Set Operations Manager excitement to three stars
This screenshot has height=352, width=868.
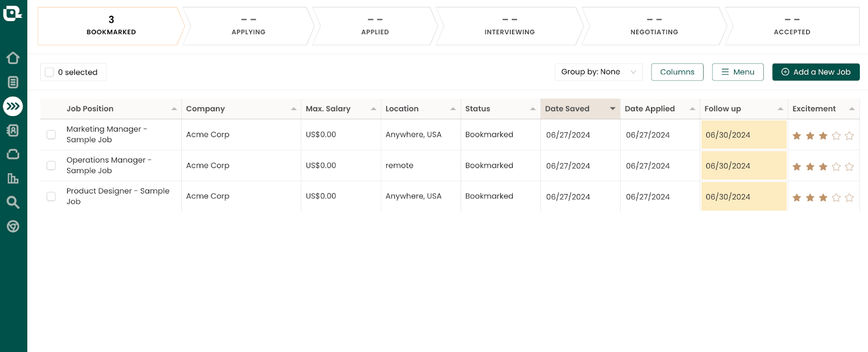(x=823, y=167)
